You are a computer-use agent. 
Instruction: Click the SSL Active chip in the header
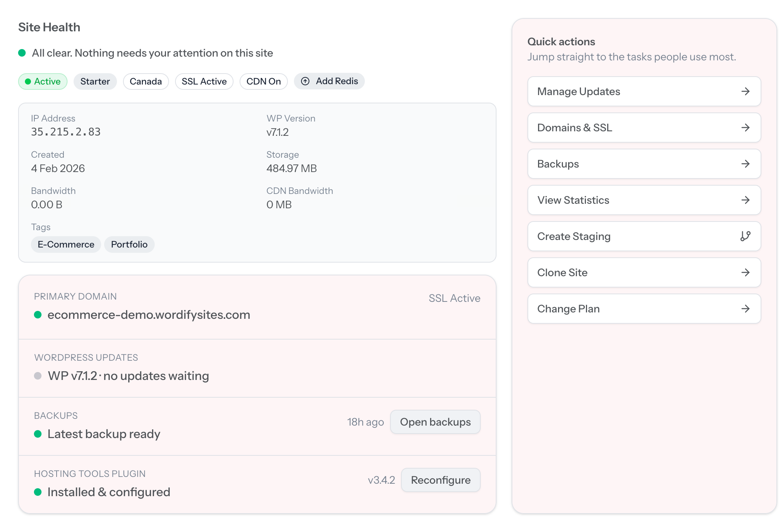tap(204, 81)
